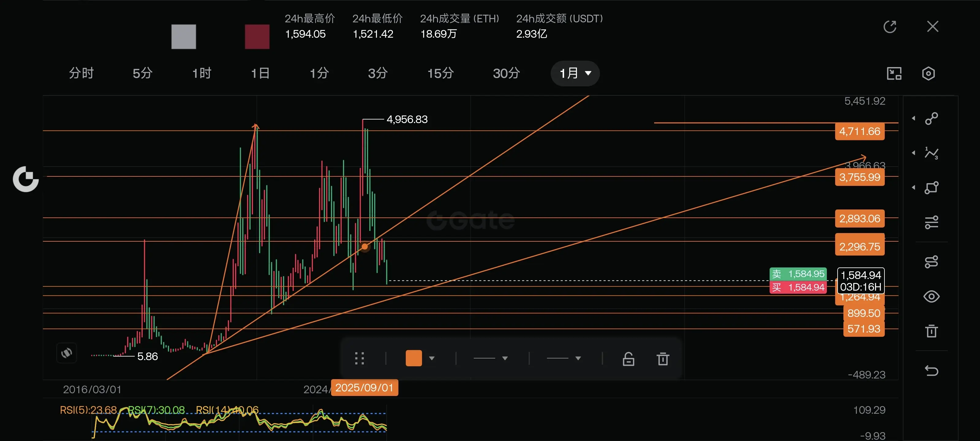Image resolution: width=980 pixels, height=441 pixels.
Task: Undo last drawing with the return arrow
Action: 931,370
